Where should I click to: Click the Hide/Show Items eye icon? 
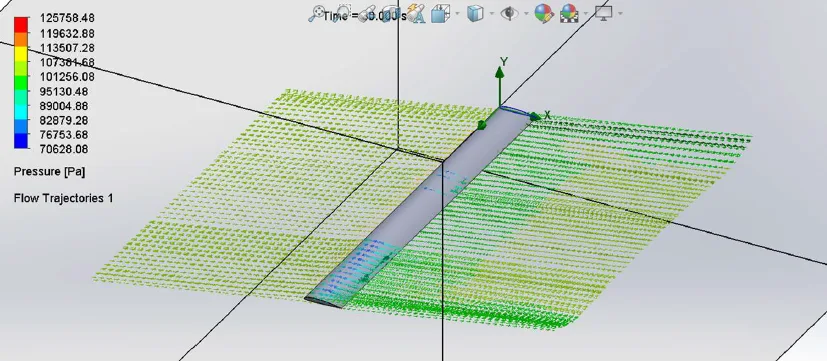pyautogui.click(x=508, y=13)
